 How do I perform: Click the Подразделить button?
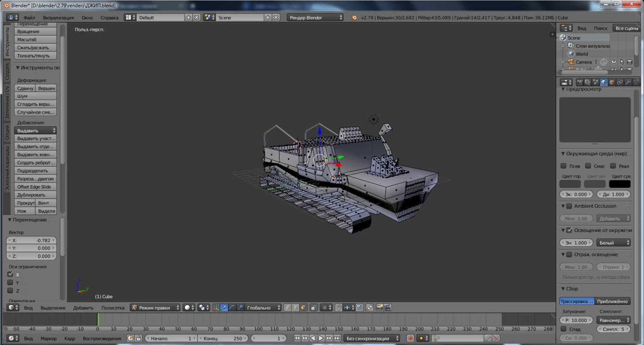point(36,171)
